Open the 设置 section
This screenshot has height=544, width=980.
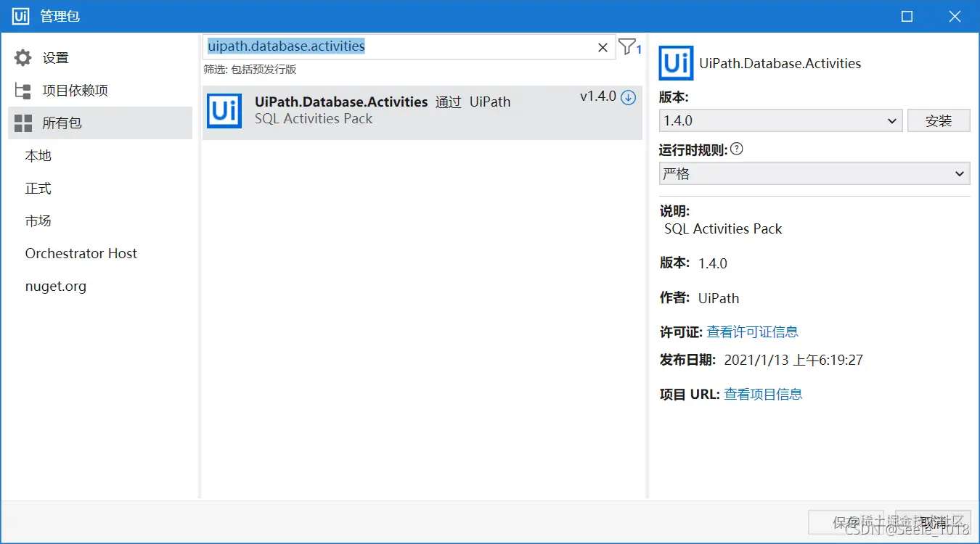point(100,58)
